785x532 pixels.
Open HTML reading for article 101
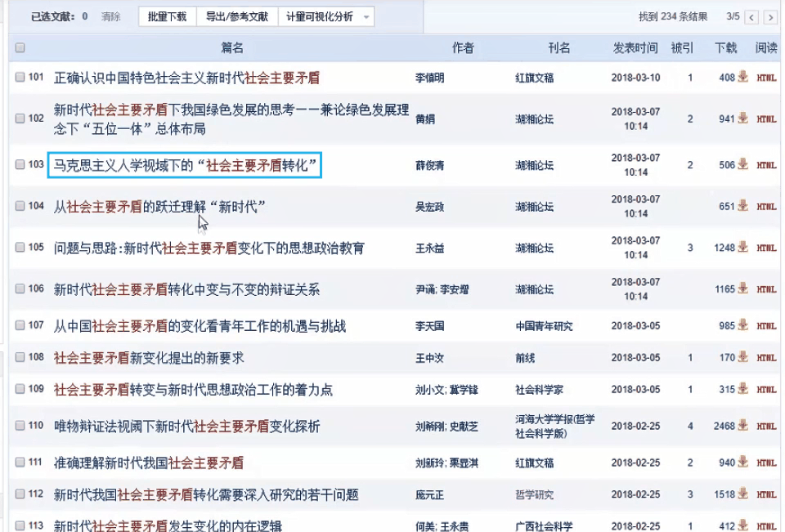766,78
